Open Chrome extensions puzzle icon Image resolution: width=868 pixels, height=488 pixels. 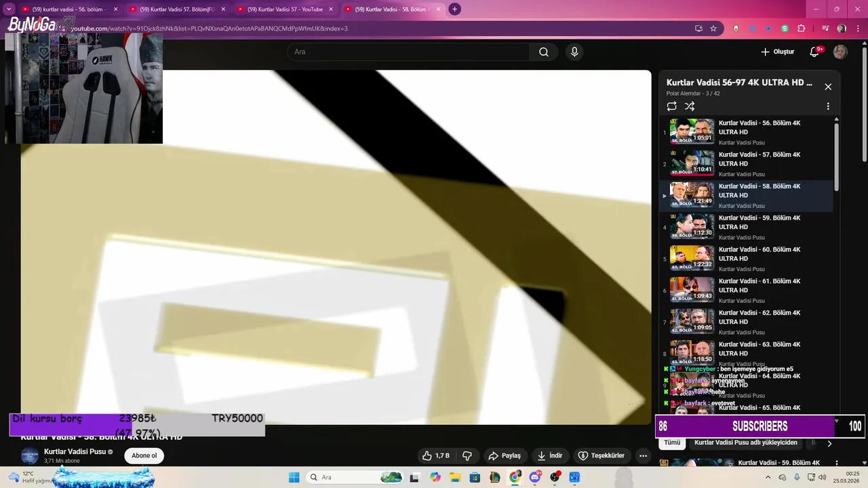[x=802, y=28]
